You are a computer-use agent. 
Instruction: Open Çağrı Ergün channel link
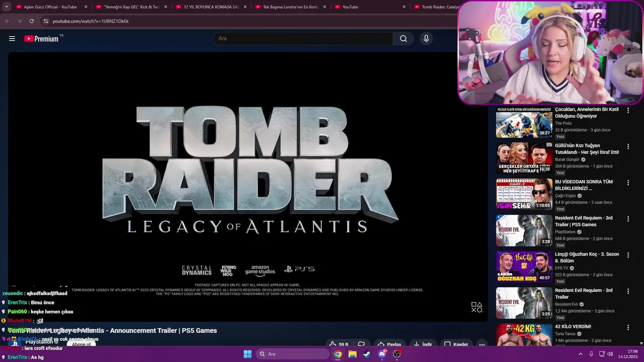tap(565, 196)
